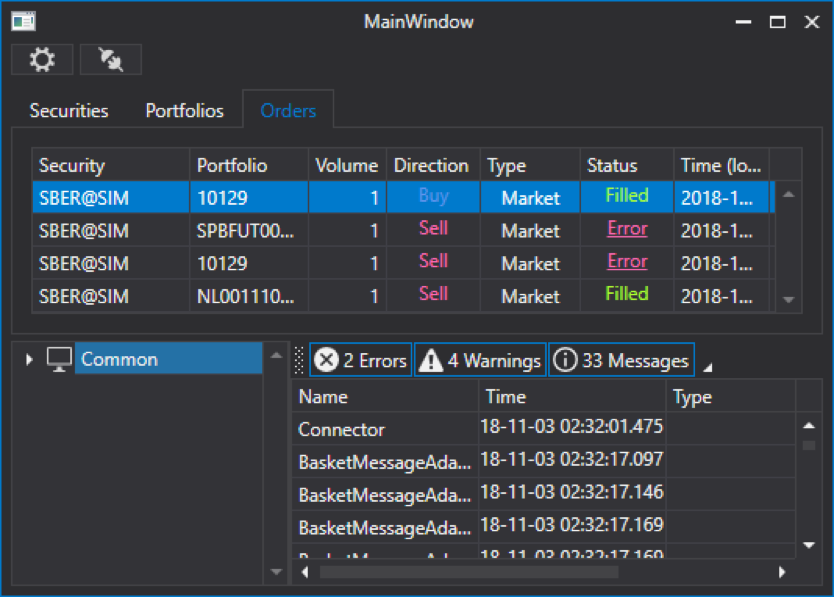The height and width of the screenshot is (597, 834).
Task: Click the monitor icon beside Common
Action: pos(57,359)
